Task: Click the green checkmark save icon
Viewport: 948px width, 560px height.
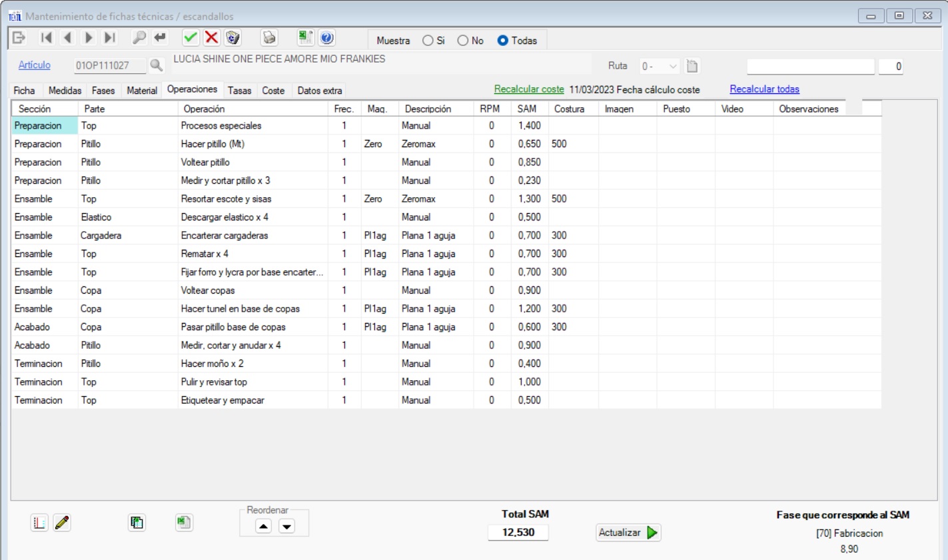Action: point(191,38)
